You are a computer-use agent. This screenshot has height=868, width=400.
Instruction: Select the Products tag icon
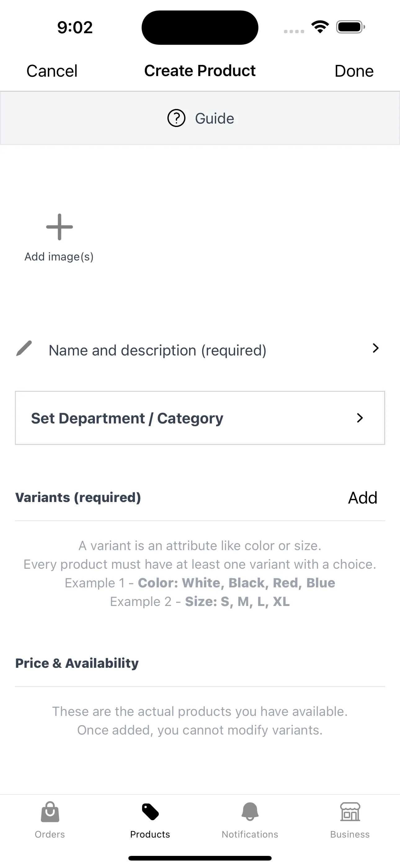coord(150,812)
